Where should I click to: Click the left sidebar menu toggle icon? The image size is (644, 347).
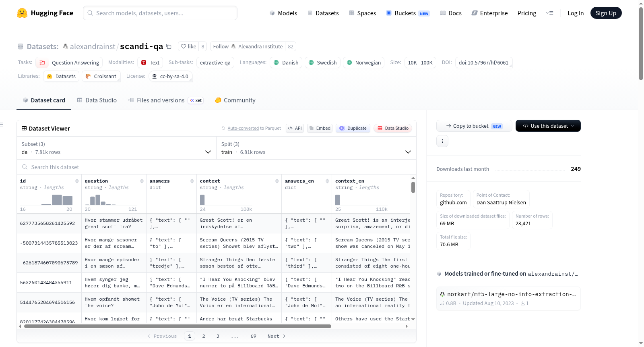(x=2, y=125)
